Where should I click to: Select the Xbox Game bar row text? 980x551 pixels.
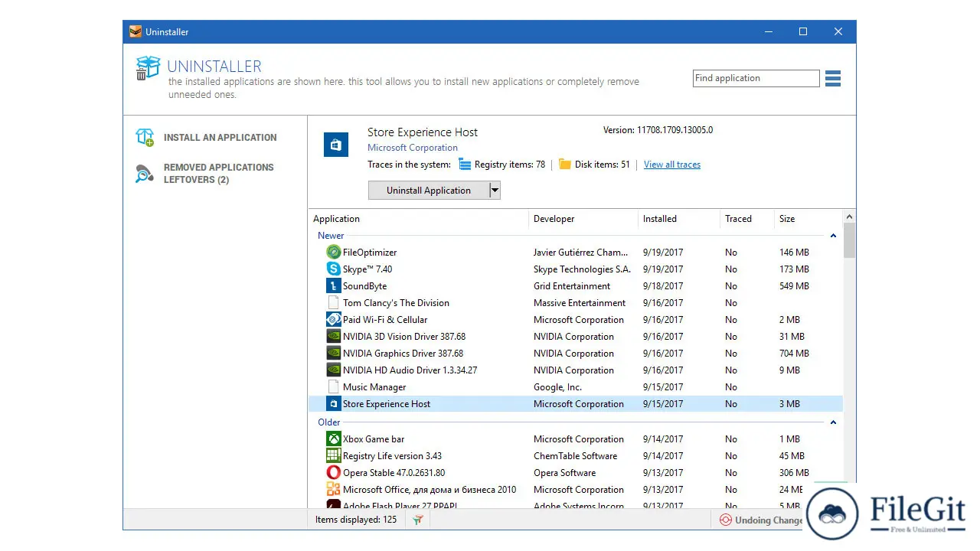374,439
